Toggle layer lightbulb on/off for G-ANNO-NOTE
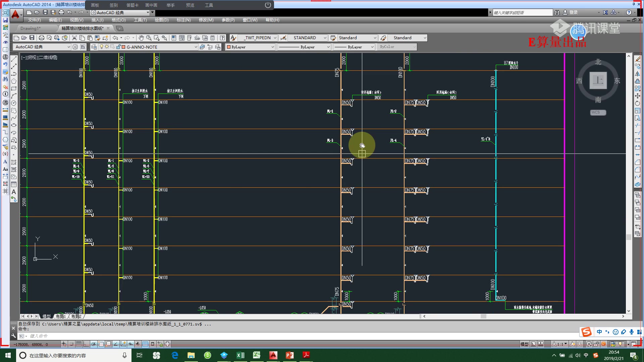 tap(102, 47)
